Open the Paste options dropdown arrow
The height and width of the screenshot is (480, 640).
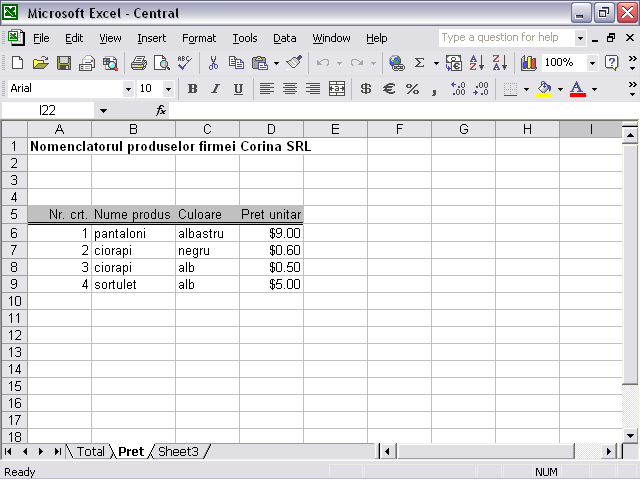point(276,63)
